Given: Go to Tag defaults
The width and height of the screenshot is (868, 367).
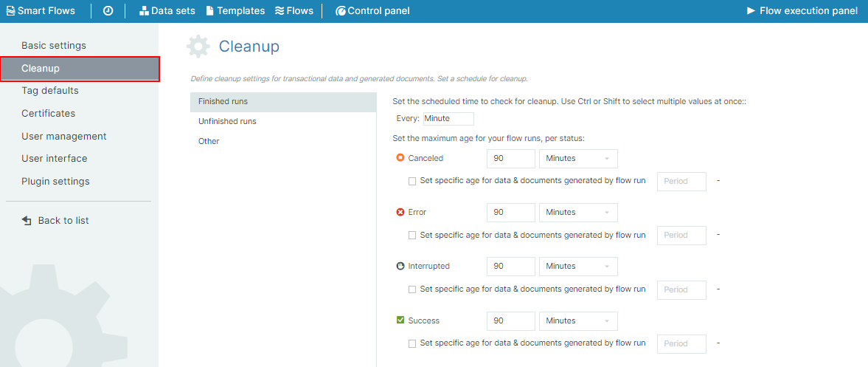Looking at the screenshot, I should pos(50,90).
